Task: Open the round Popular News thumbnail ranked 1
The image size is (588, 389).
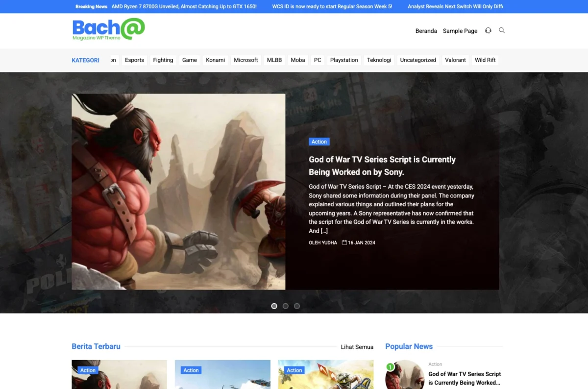Action: click(x=405, y=375)
